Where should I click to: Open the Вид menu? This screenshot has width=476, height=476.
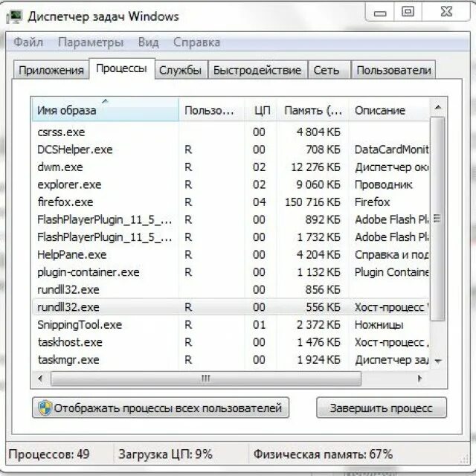[148, 42]
